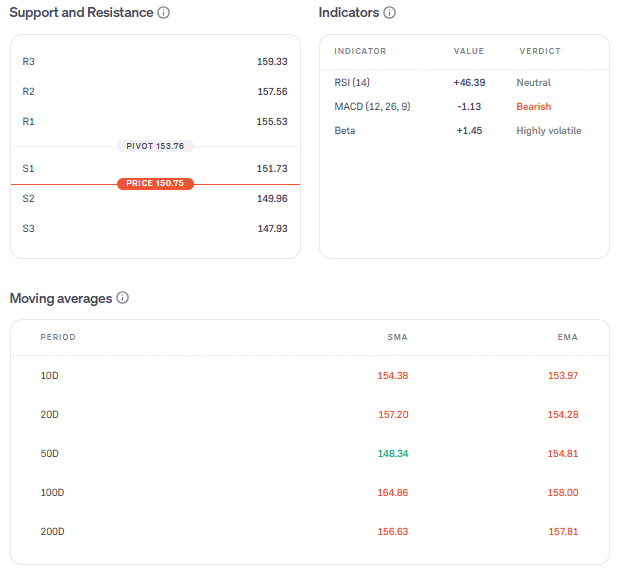The width and height of the screenshot is (620, 573).
Task: Click the green 50D SMA value 148.34
Action: click(x=392, y=454)
